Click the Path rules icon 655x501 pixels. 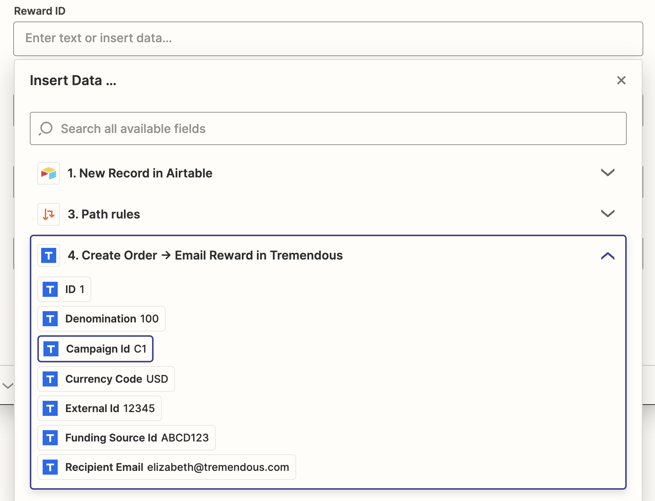[48, 214]
